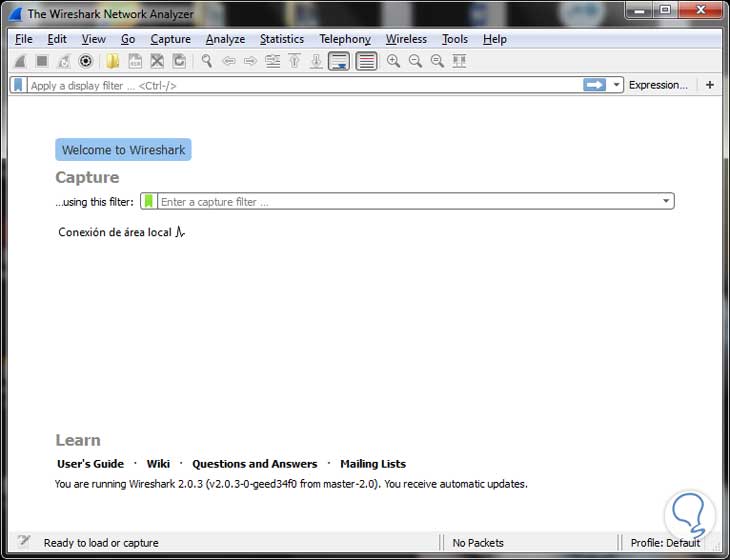Click into the capture filter field
This screenshot has height=560, width=730.
[x=409, y=201]
